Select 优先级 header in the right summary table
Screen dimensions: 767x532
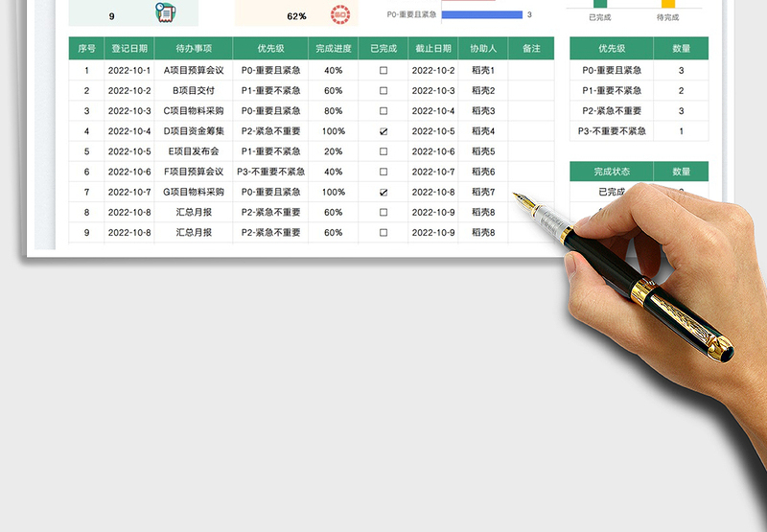click(612, 49)
